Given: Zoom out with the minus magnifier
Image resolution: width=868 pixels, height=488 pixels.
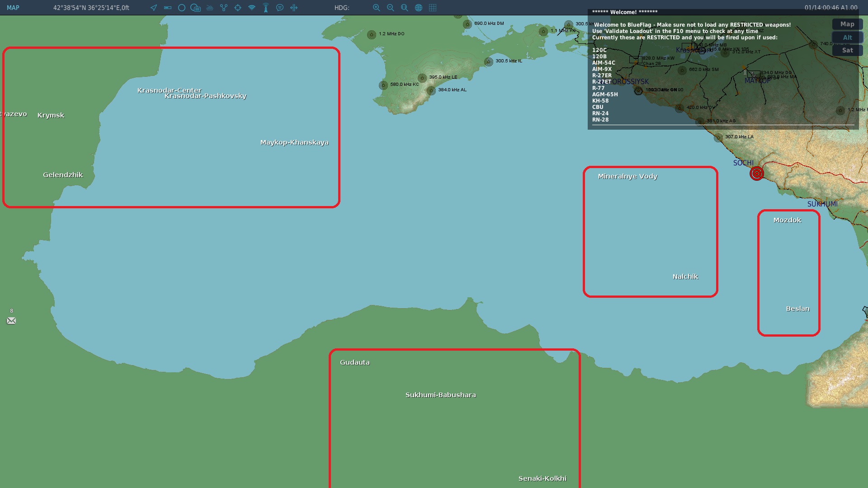Looking at the screenshot, I should (391, 8).
